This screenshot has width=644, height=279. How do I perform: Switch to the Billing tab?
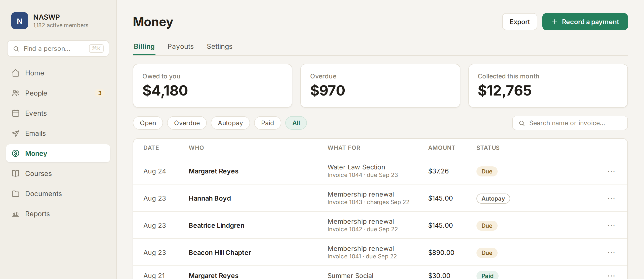(144, 46)
